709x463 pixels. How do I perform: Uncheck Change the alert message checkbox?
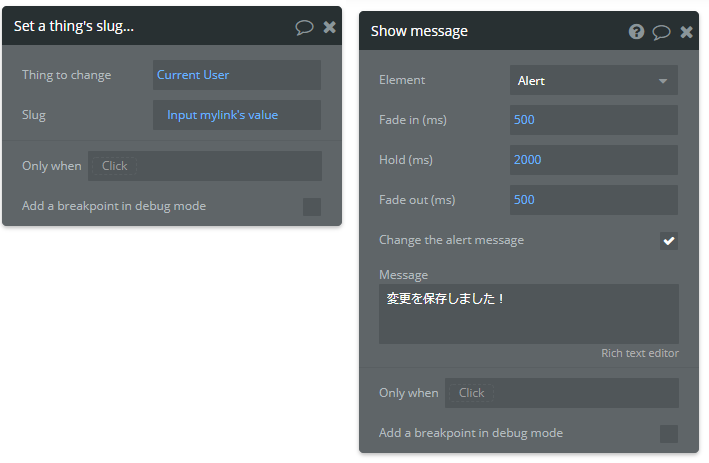click(x=669, y=241)
